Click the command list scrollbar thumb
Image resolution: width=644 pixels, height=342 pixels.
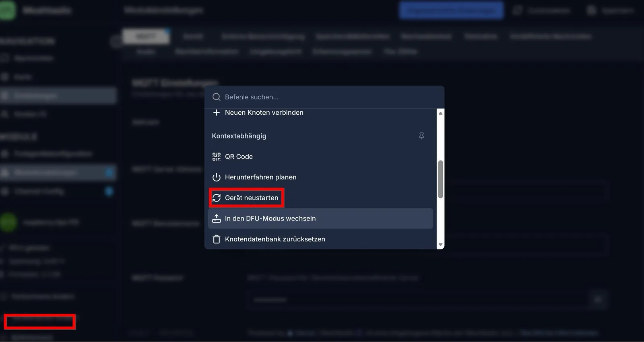[x=440, y=179]
